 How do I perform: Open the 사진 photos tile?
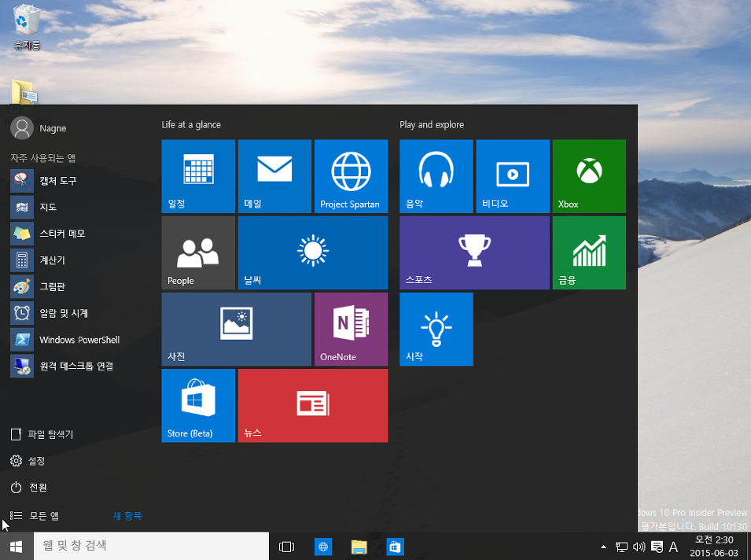(x=237, y=329)
